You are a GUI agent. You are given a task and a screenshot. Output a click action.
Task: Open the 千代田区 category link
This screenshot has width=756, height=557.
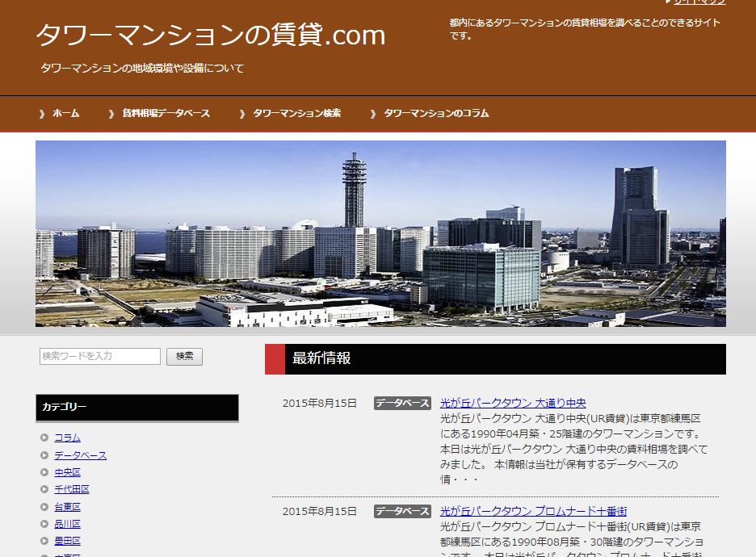(72, 489)
